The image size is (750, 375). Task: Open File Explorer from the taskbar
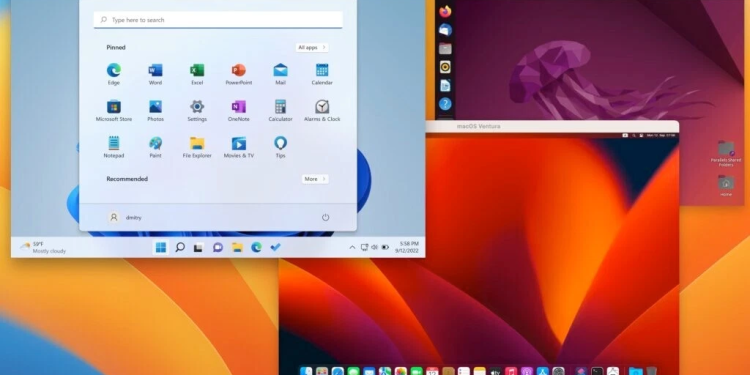[237, 247]
